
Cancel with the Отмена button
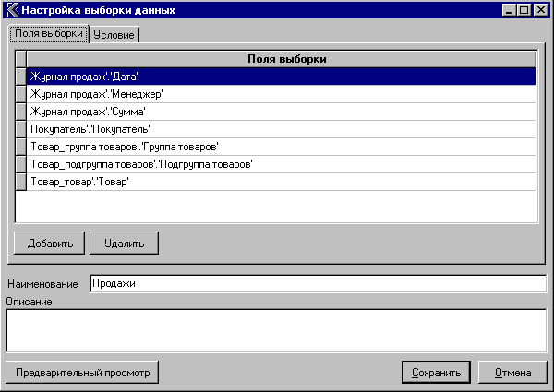(512, 373)
